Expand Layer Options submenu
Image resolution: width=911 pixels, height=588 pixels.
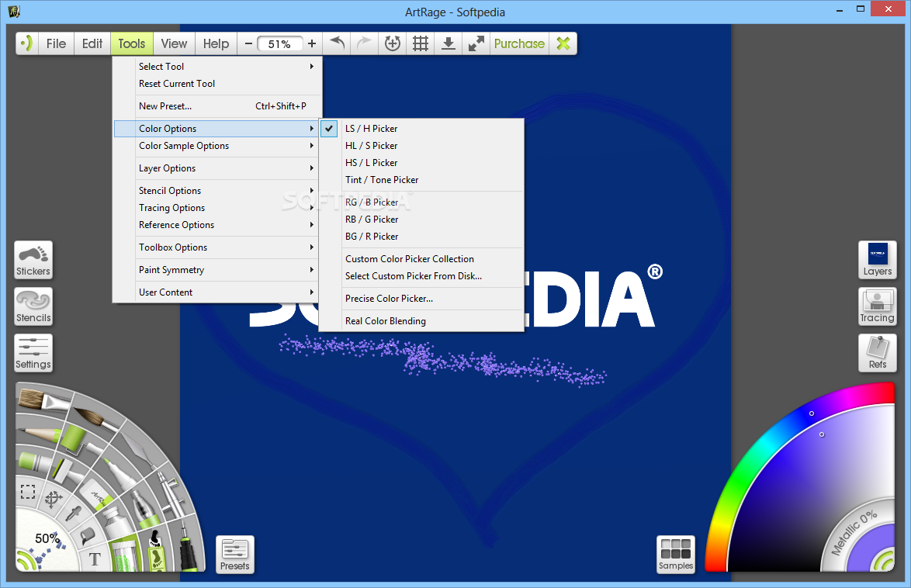217,168
